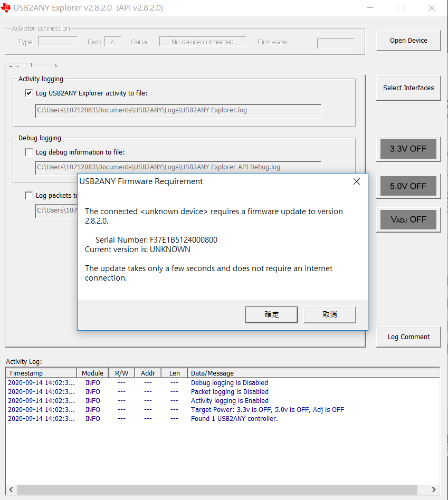The height and width of the screenshot is (500, 448).
Task: Toggle the 5.0V OFF power button
Action: 408,186
